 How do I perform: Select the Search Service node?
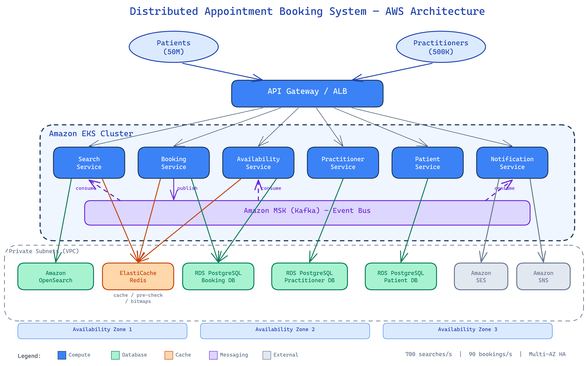point(89,163)
